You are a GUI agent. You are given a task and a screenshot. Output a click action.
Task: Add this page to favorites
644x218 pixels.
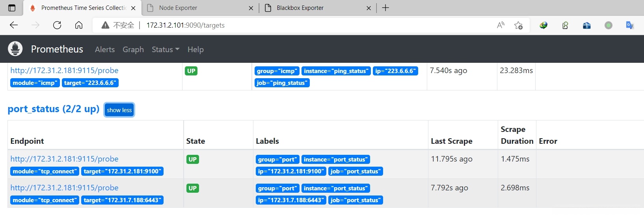click(518, 25)
